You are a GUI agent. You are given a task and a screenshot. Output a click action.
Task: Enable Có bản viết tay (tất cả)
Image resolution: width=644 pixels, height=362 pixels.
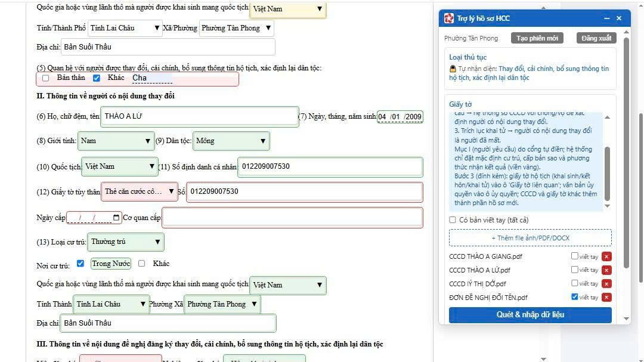(x=453, y=220)
